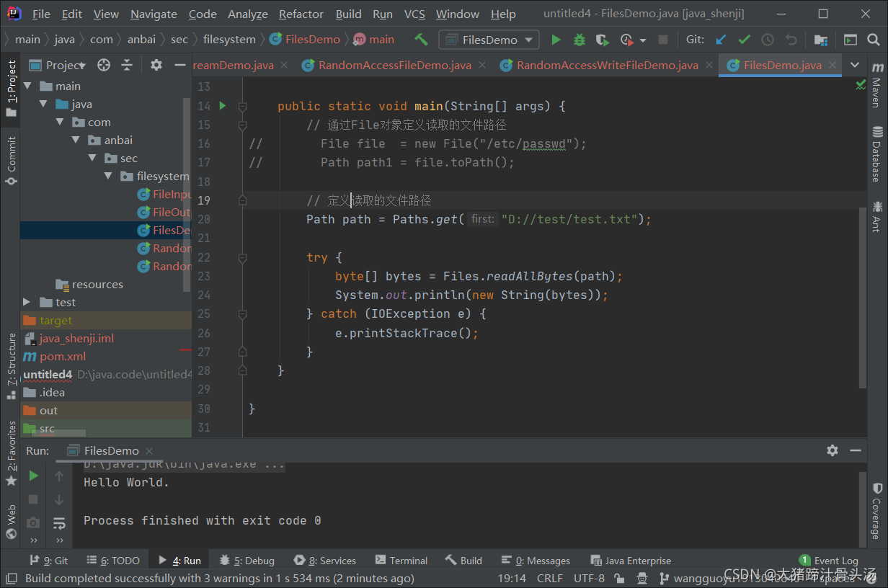
Task: Switch to RandomAccessWriteFileDemo.java tab
Action: pyautogui.click(x=608, y=65)
